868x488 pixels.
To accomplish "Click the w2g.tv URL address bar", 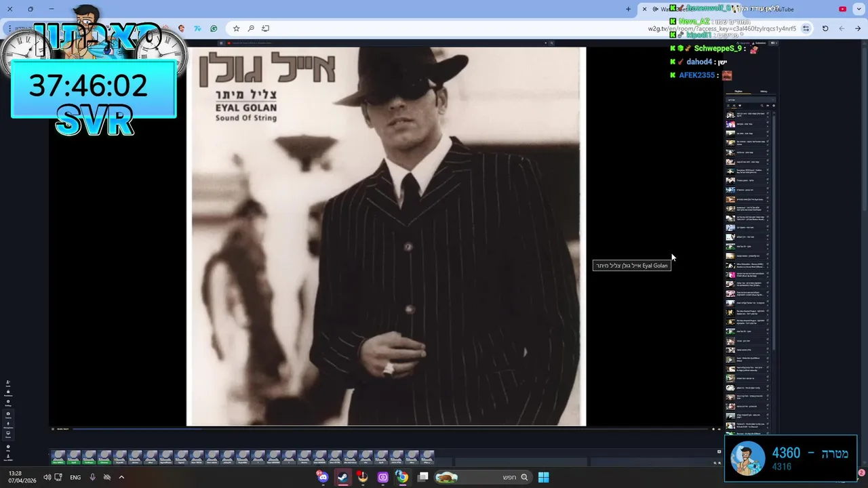I will 722,28.
